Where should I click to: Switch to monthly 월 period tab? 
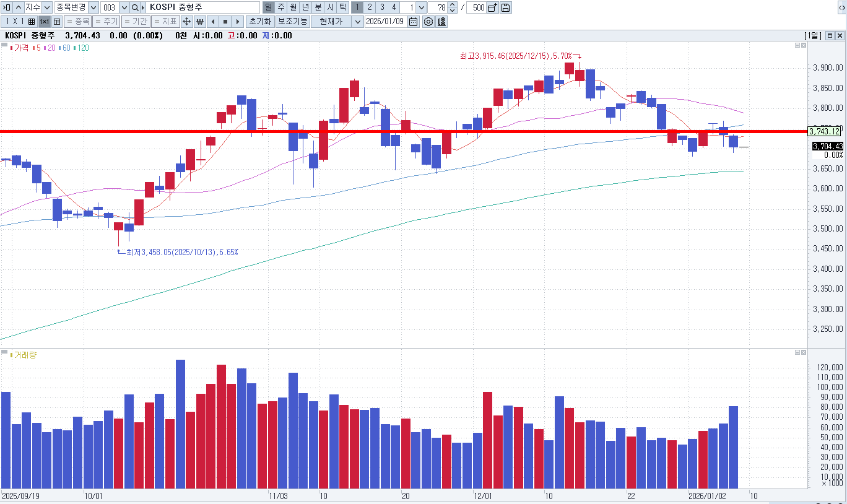pos(293,7)
